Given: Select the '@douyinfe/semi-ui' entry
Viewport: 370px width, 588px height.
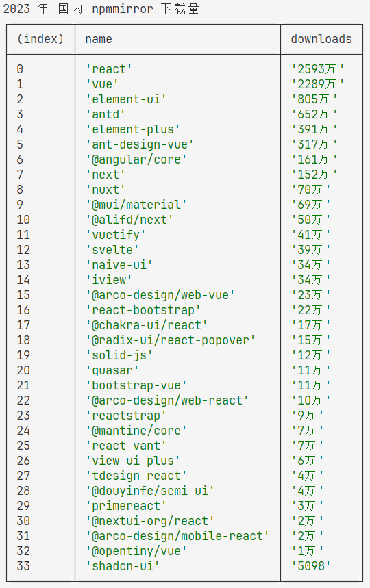Looking at the screenshot, I should coord(150,491).
